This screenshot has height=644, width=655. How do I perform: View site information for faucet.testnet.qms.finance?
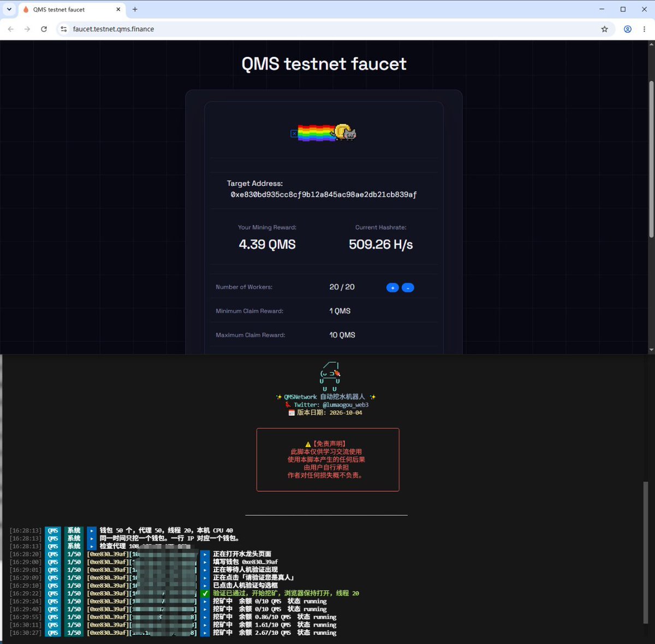coord(63,29)
